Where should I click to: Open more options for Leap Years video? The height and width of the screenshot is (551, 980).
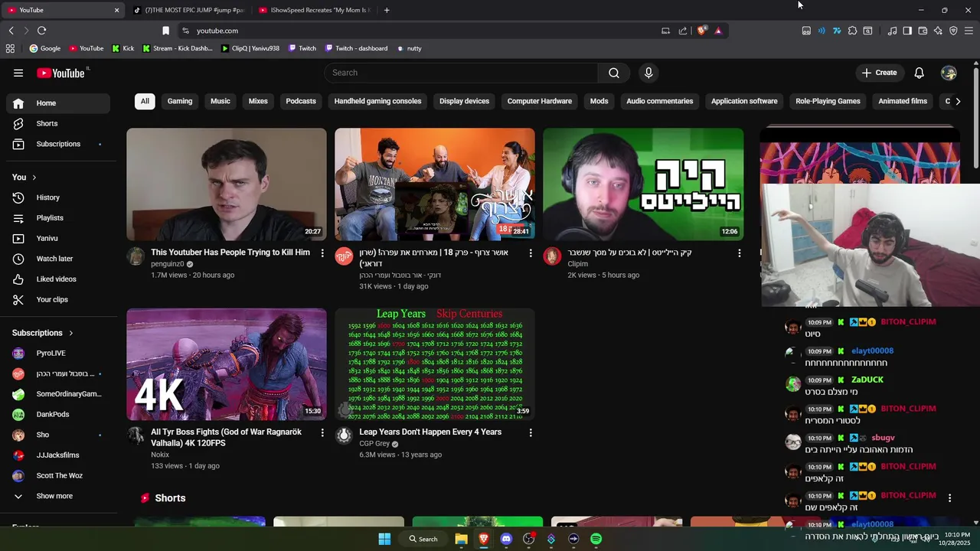(531, 432)
